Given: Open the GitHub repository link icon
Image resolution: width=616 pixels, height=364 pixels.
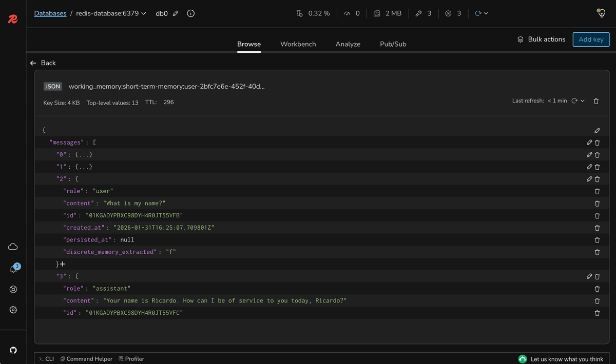Looking at the screenshot, I should pos(13,350).
